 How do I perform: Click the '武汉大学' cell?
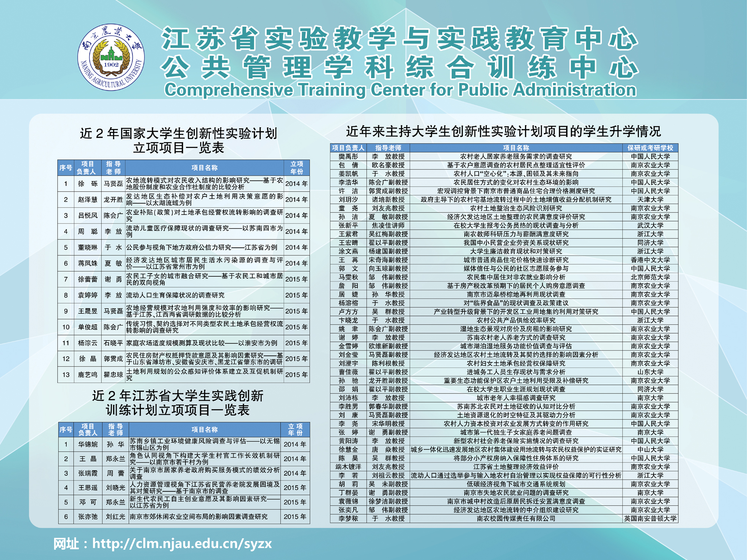point(650,225)
